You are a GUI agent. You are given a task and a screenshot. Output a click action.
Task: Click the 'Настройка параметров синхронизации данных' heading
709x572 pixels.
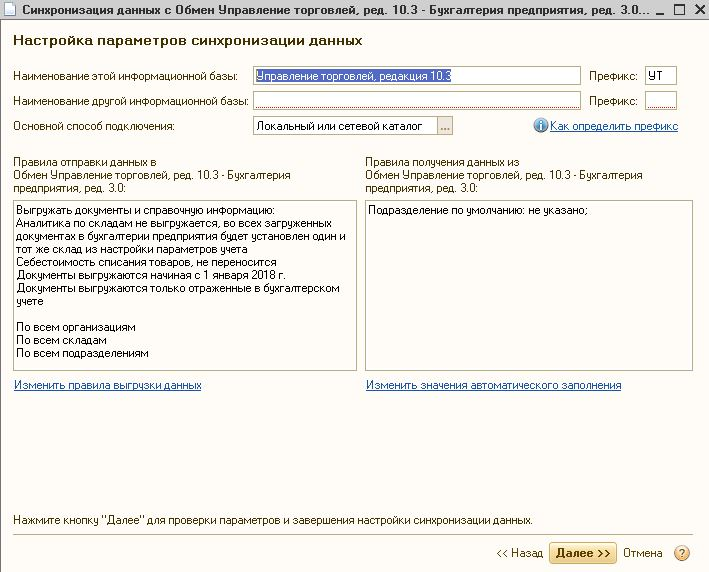coord(187,41)
